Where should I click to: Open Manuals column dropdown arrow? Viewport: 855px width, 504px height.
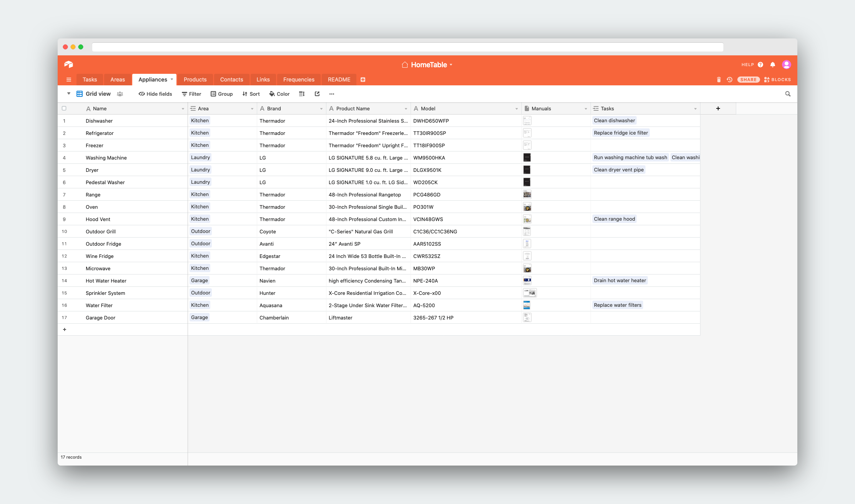coord(586,109)
